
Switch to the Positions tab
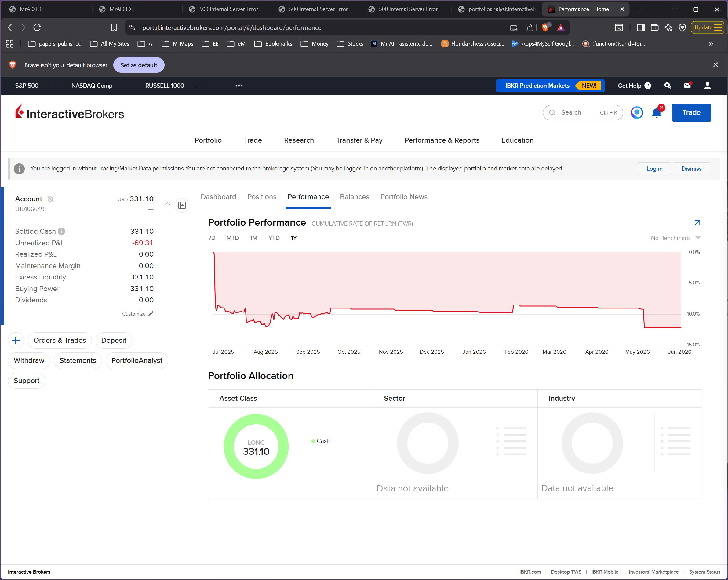point(262,197)
